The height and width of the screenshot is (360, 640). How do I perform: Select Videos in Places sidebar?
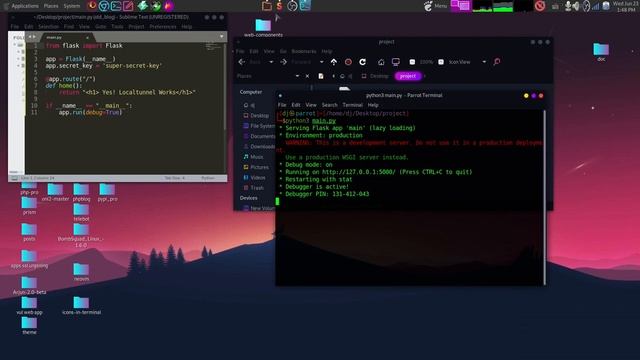click(x=254, y=178)
